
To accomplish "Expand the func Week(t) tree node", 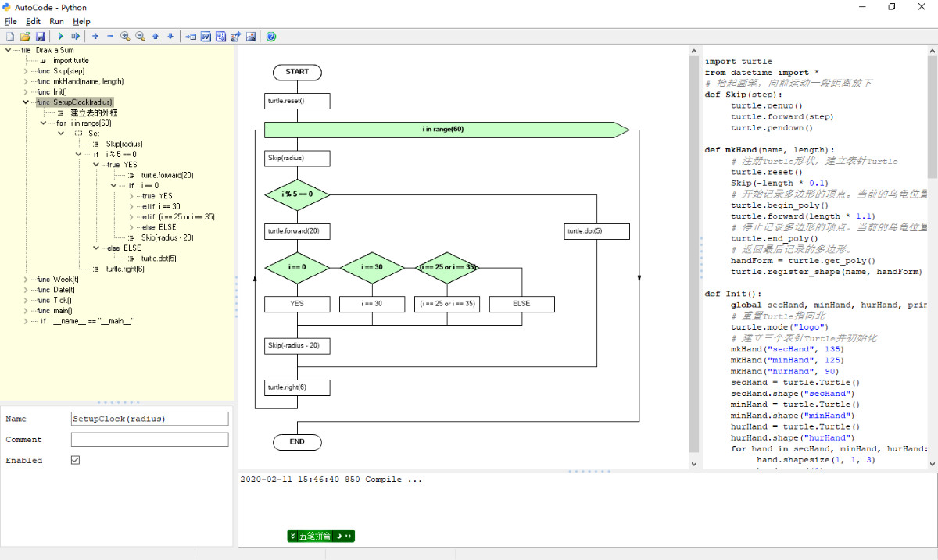I will tap(24, 279).
